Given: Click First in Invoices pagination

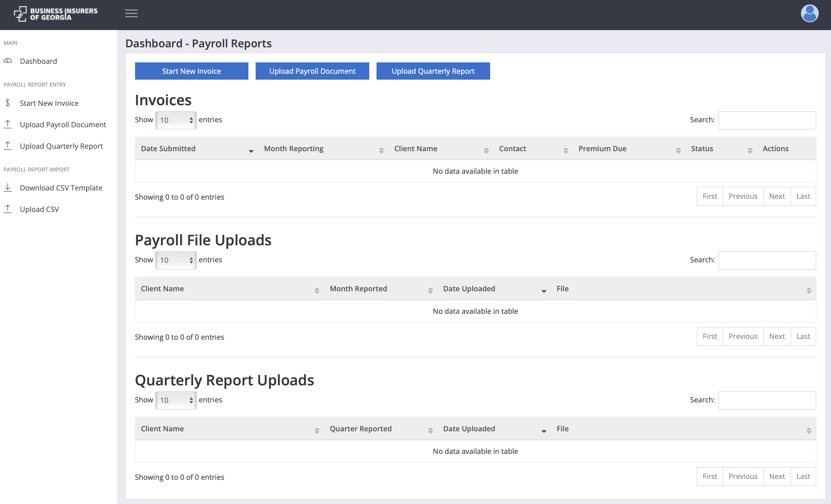Looking at the screenshot, I should (710, 196).
